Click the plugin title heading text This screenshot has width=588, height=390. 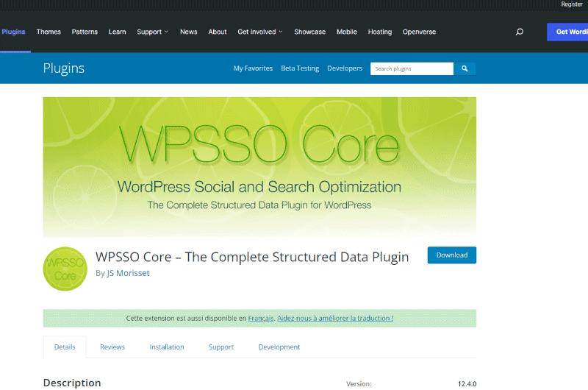[x=252, y=257]
